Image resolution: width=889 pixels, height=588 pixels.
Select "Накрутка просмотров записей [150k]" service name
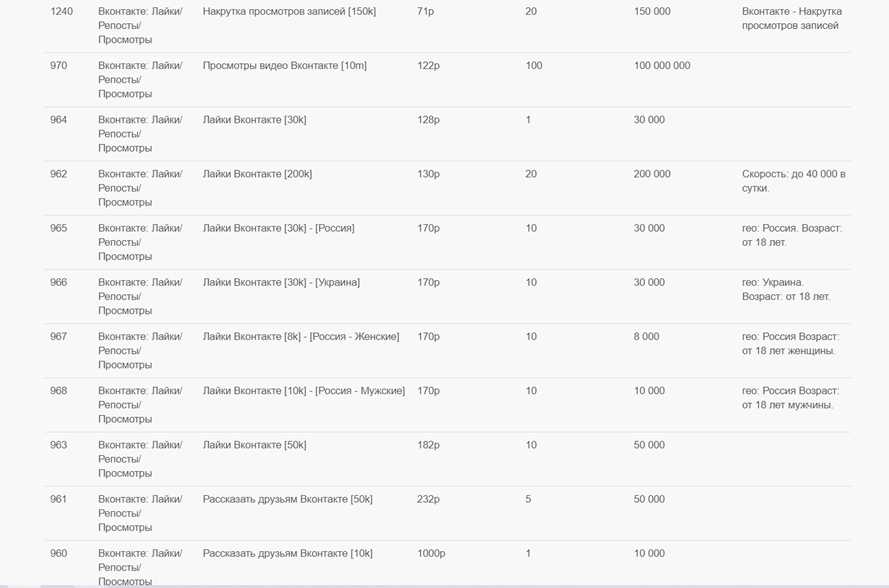[289, 12]
